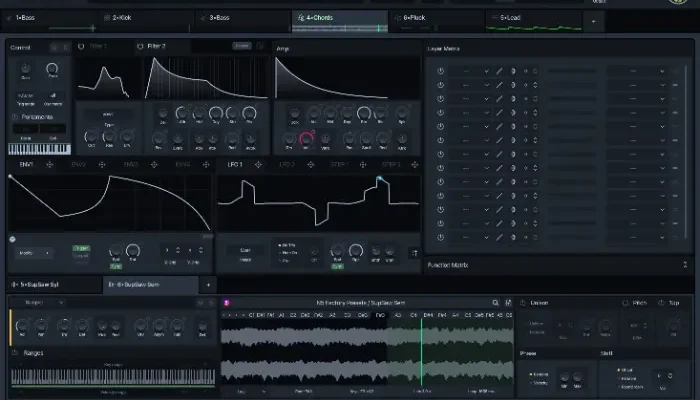
Task: Click the green playhead in the waveform
Action: point(421,350)
